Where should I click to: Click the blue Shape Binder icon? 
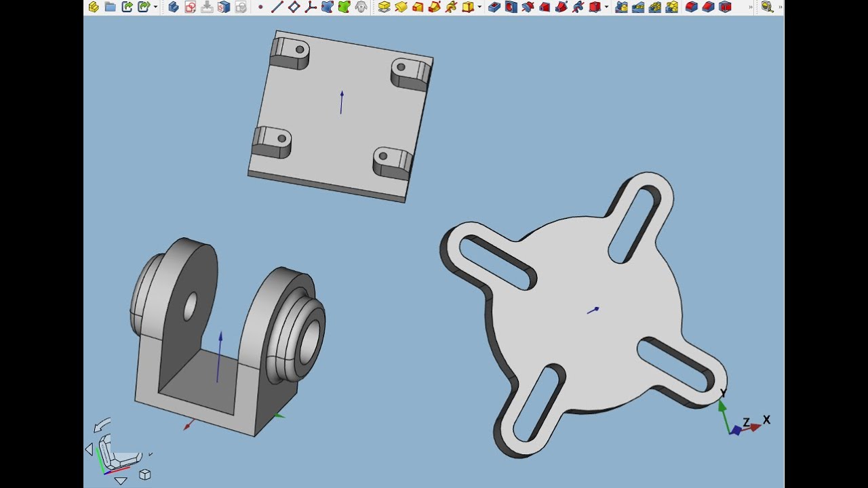tap(328, 7)
